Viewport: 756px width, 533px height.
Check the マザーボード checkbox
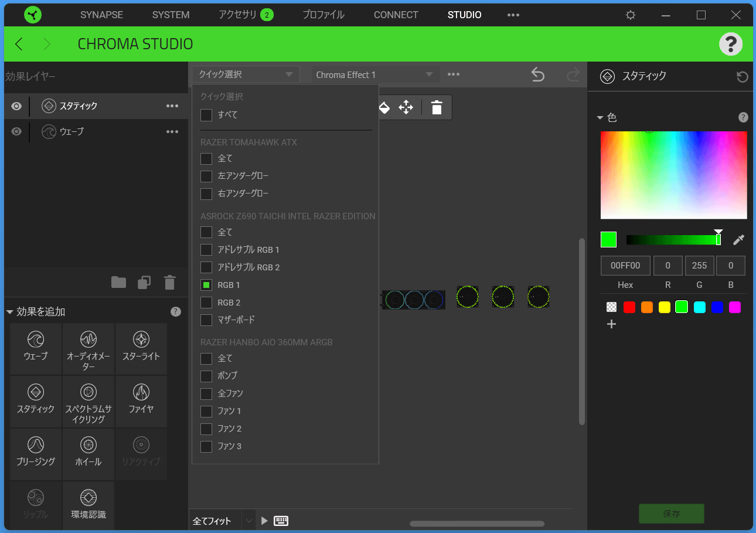point(206,320)
